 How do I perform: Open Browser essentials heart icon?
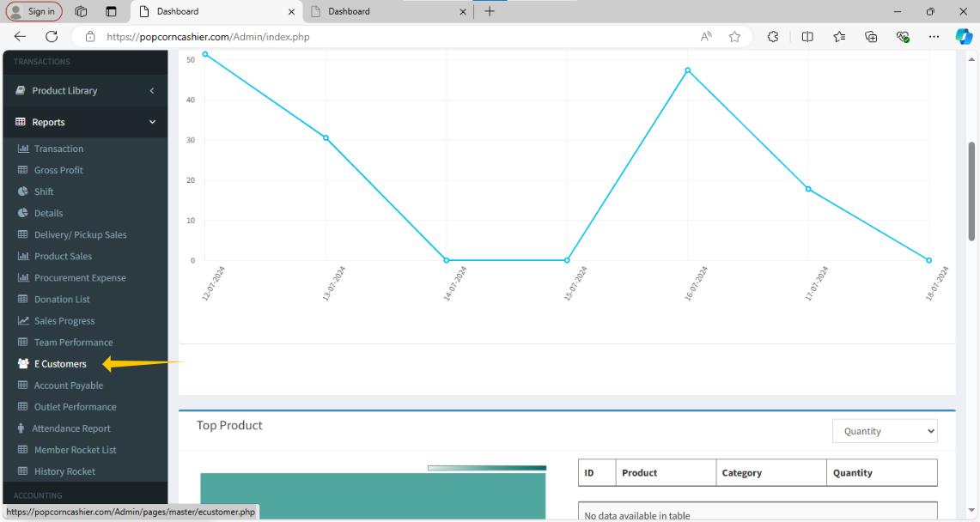point(903,37)
